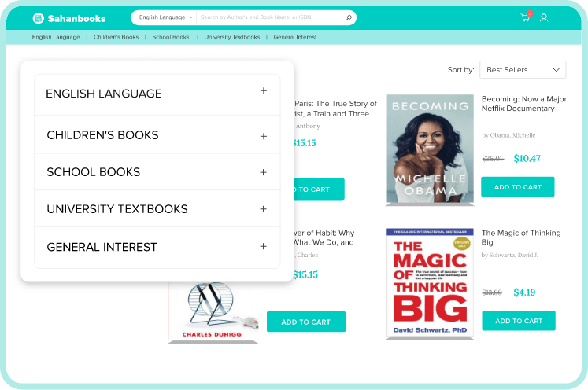The height and width of the screenshot is (390, 588).
Task: Expand Children's Books category
Action: (157, 135)
